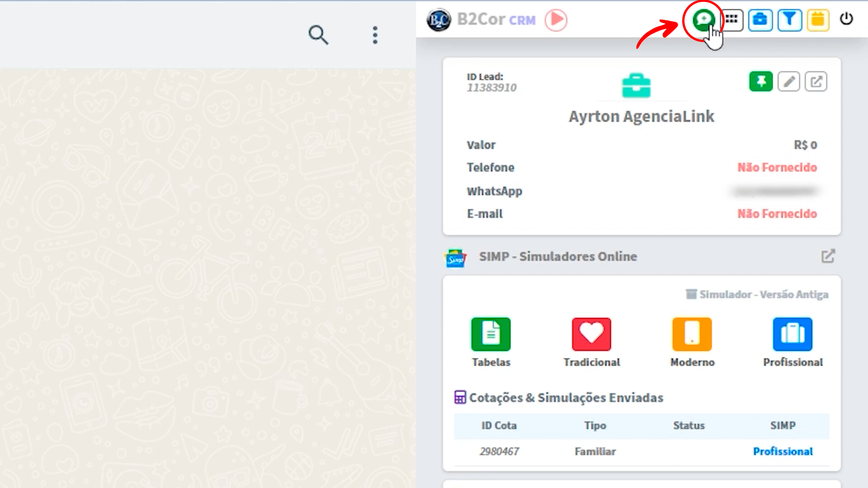Click the B2Cor logo in header
The width and height of the screenshot is (868, 488).
pos(439,20)
